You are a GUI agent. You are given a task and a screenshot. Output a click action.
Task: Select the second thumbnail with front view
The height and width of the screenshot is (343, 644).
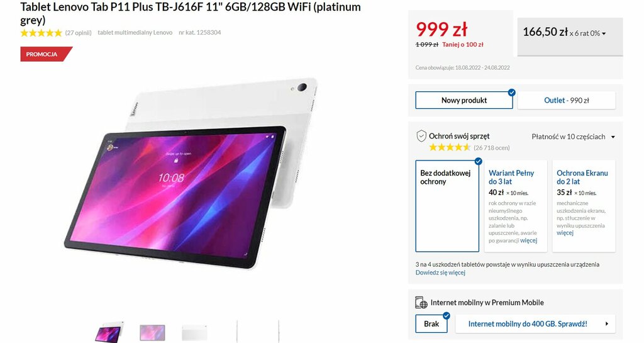tap(152, 332)
